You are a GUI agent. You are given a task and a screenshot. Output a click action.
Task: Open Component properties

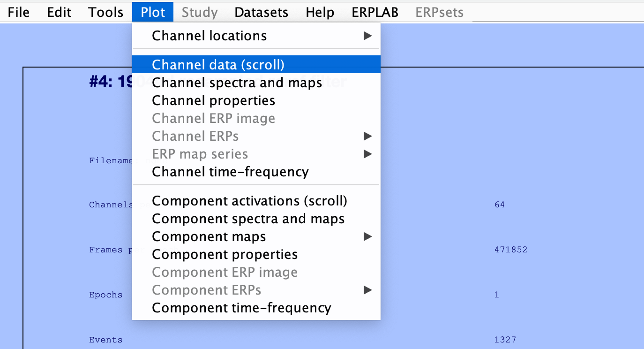tap(225, 254)
